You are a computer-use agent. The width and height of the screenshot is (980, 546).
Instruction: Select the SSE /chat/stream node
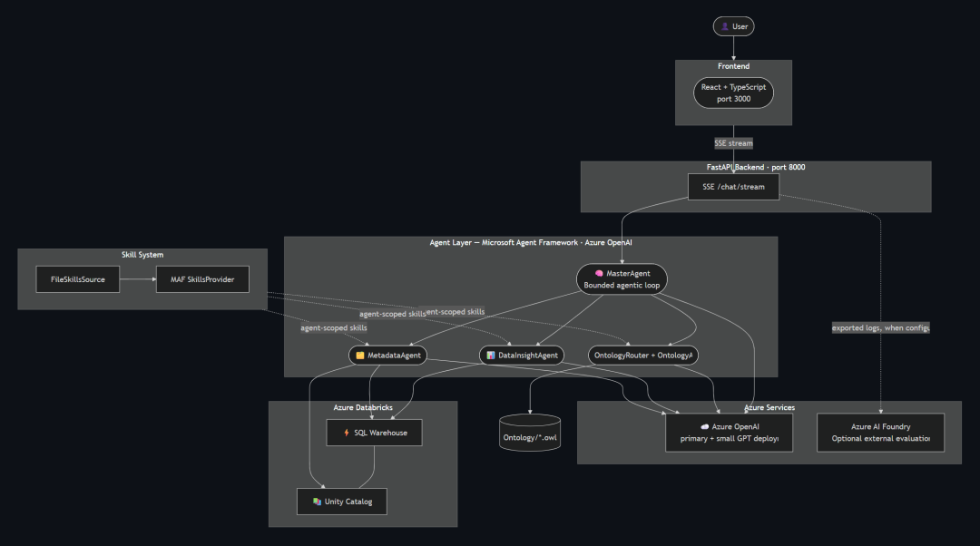click(734, 187)
